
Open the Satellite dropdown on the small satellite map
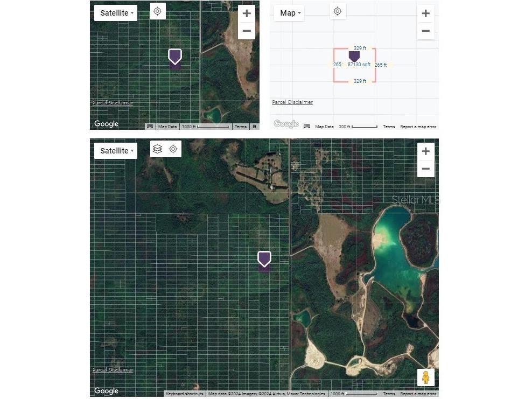click(x=115, y=13)
